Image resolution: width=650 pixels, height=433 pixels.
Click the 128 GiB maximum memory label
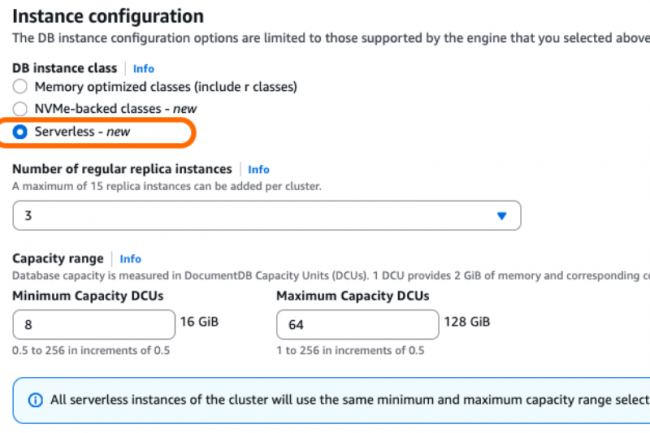pos(467,322)
